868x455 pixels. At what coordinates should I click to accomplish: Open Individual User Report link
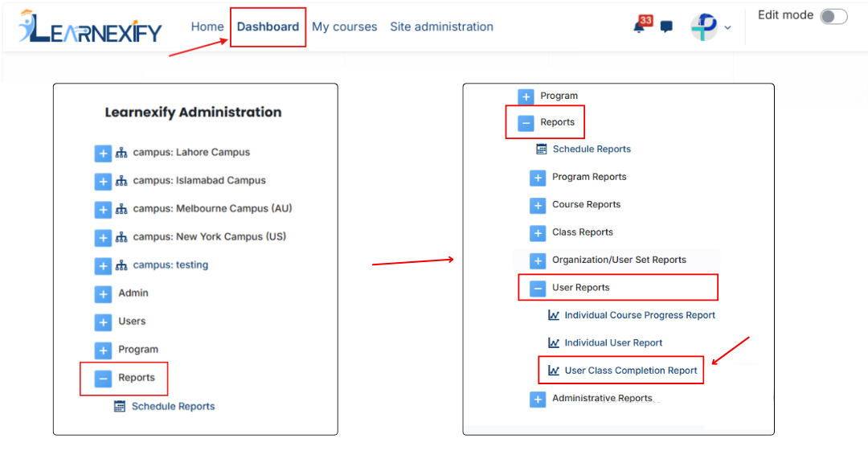[613, 342]
